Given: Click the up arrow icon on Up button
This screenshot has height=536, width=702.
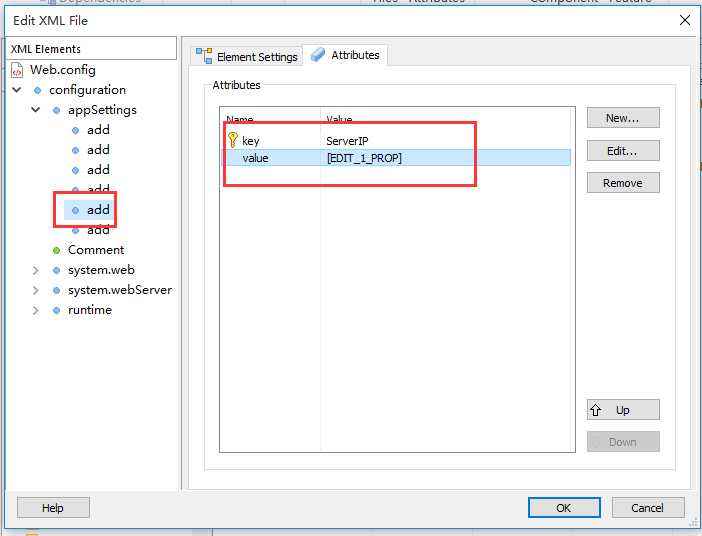Looking at the screenshot, I should pyautogui.click(x=595, y=410).
